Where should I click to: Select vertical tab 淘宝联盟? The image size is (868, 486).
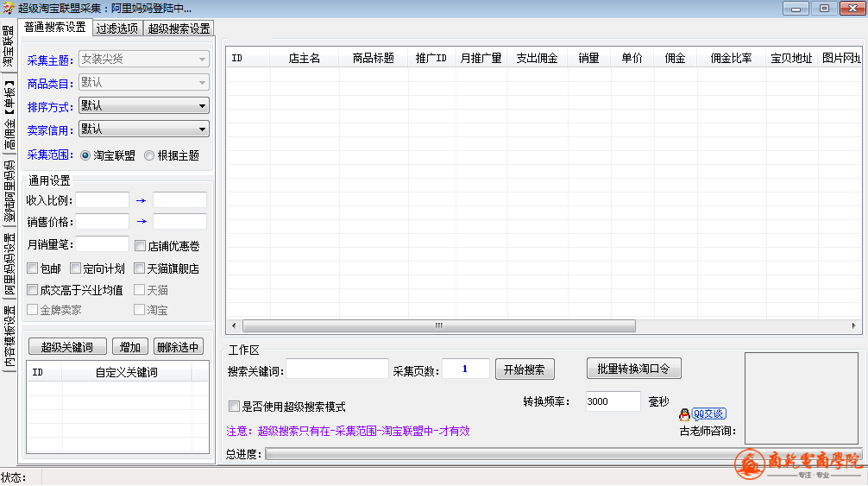[x=9, y=47]
